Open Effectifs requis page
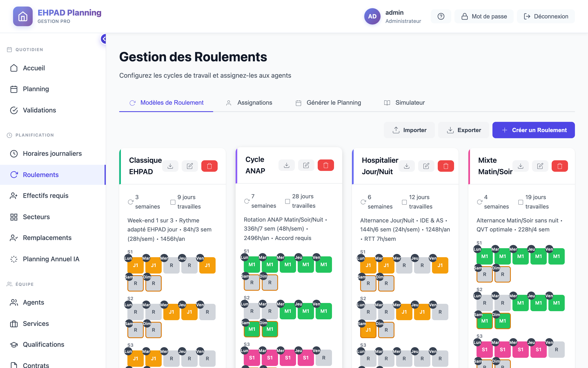 click(53, 196)
